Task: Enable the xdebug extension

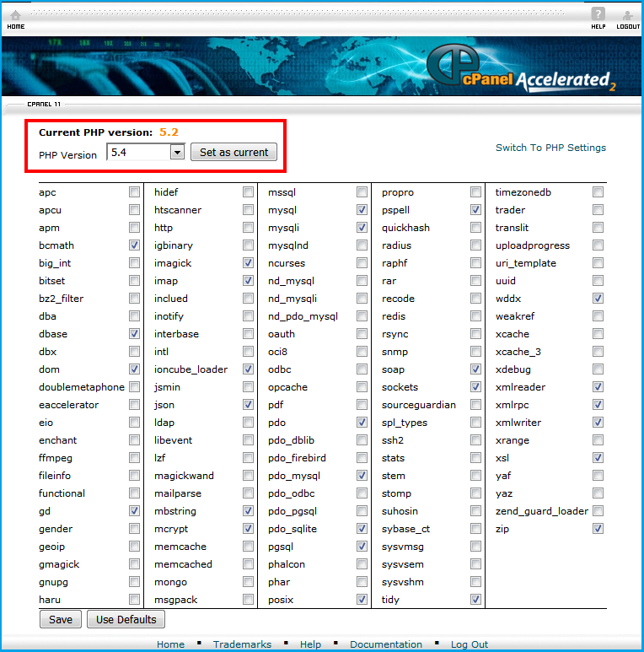Action: coord(598,369)
